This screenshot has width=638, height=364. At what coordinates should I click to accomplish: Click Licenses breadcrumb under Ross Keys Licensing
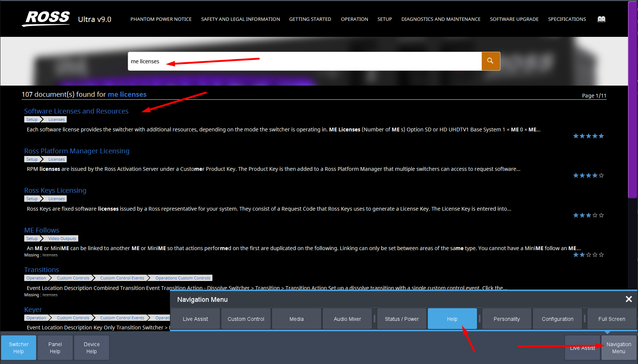click(56, 199)
